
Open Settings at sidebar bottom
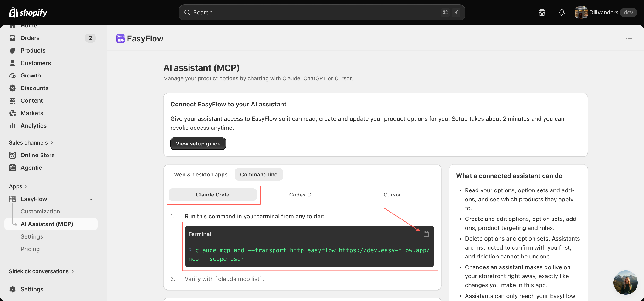[x=32, y=289]
